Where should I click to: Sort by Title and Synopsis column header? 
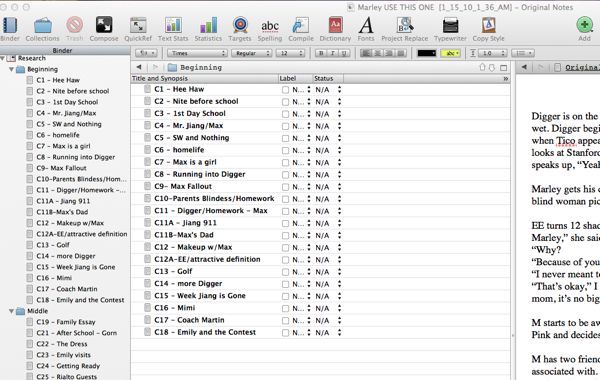click(x=204, y=78)
